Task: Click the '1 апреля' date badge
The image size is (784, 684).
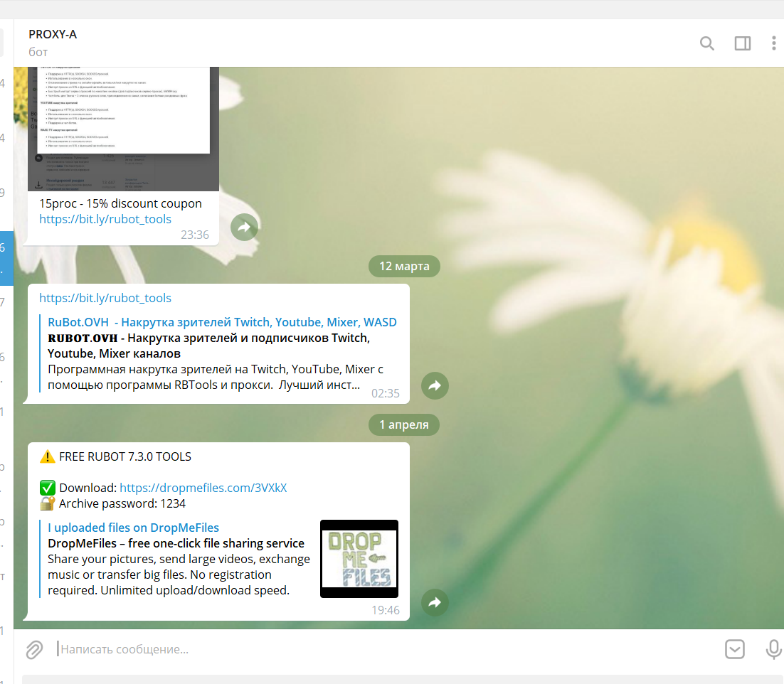Action: coord(403,425)
